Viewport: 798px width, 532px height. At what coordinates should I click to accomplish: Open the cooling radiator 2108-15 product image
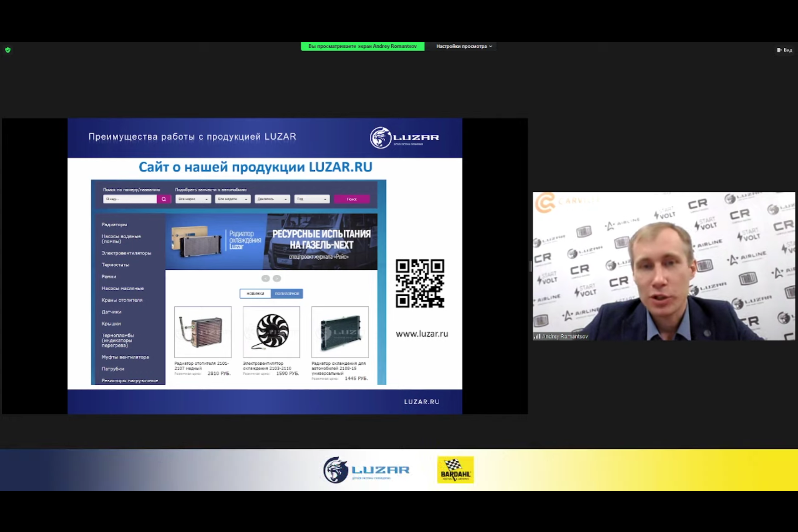tap(340, 332)
